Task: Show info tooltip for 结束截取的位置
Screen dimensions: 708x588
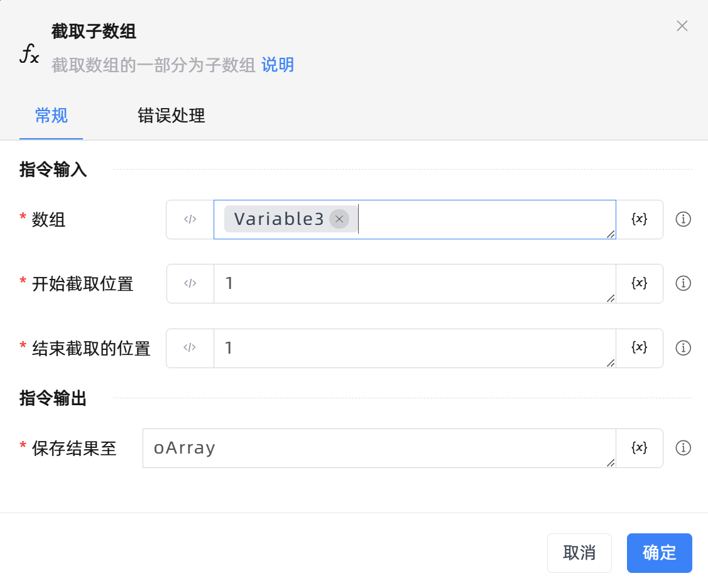Action: coord(683,348)
